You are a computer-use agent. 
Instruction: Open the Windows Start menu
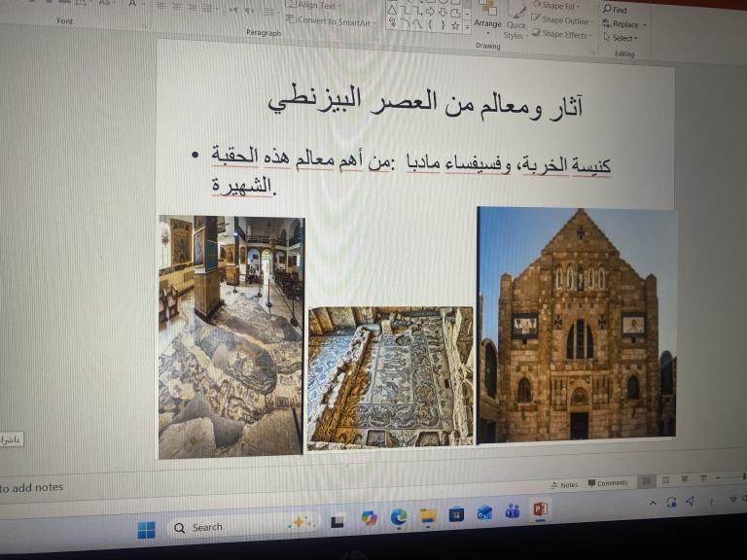click(146, 529)
